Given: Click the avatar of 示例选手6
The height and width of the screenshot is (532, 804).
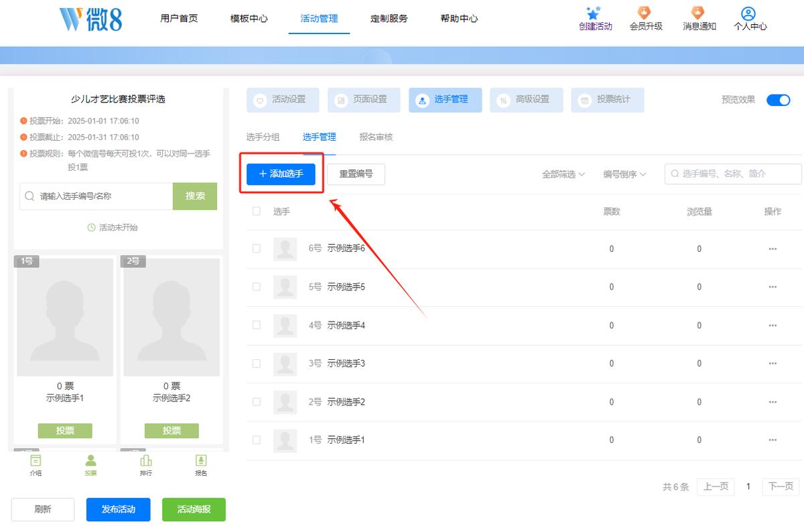Looking at the screenshot, I should 285,249.
